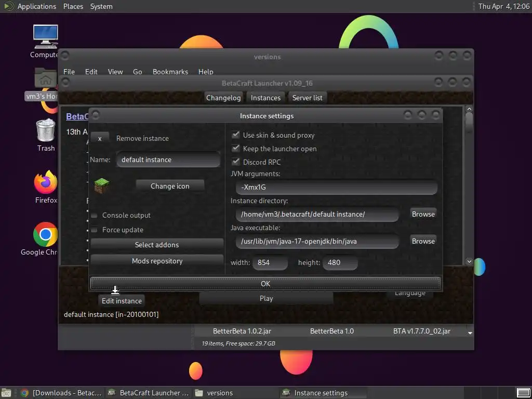Uncheck Keep the launcher open
The image size is (532, 399).
[x=235, y=149]
